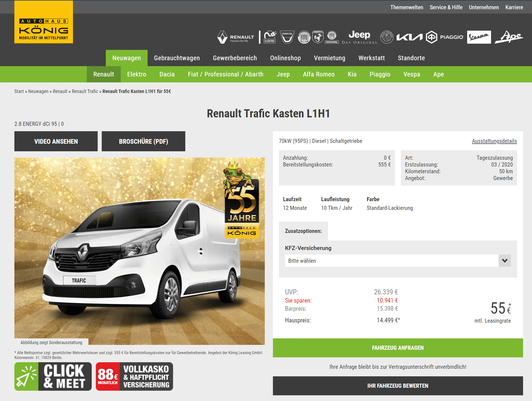
Task: Open the 88€ Vollkasko insurance banner
Action: 134,376
